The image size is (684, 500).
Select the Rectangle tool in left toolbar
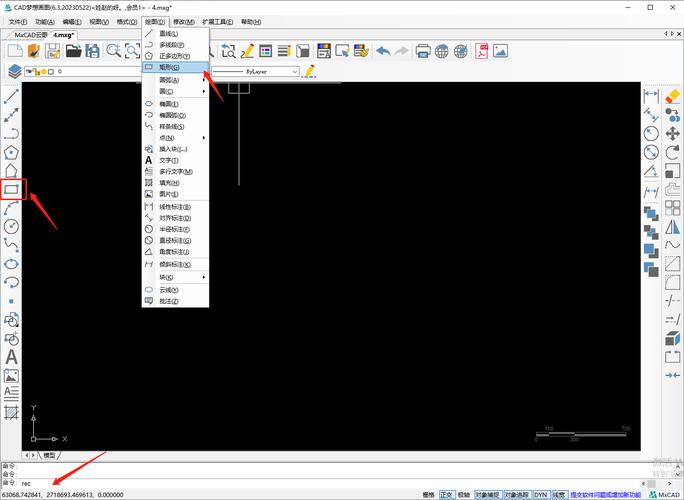tap(12, 188)
